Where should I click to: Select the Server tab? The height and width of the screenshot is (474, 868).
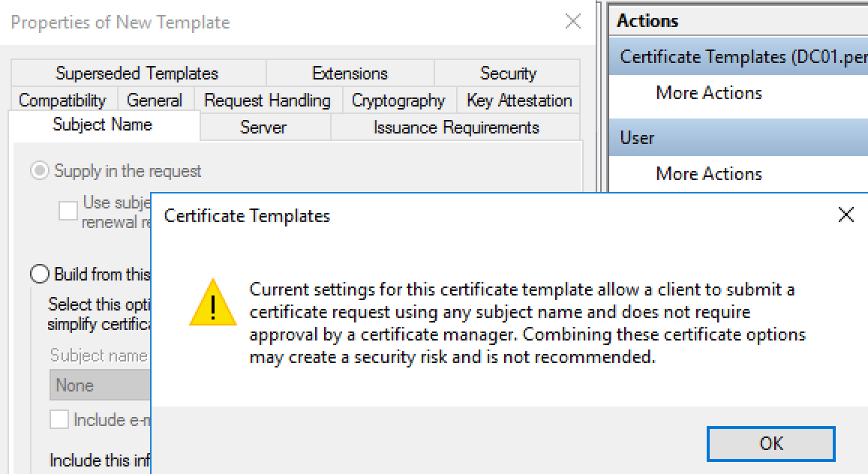coord(263,127)
